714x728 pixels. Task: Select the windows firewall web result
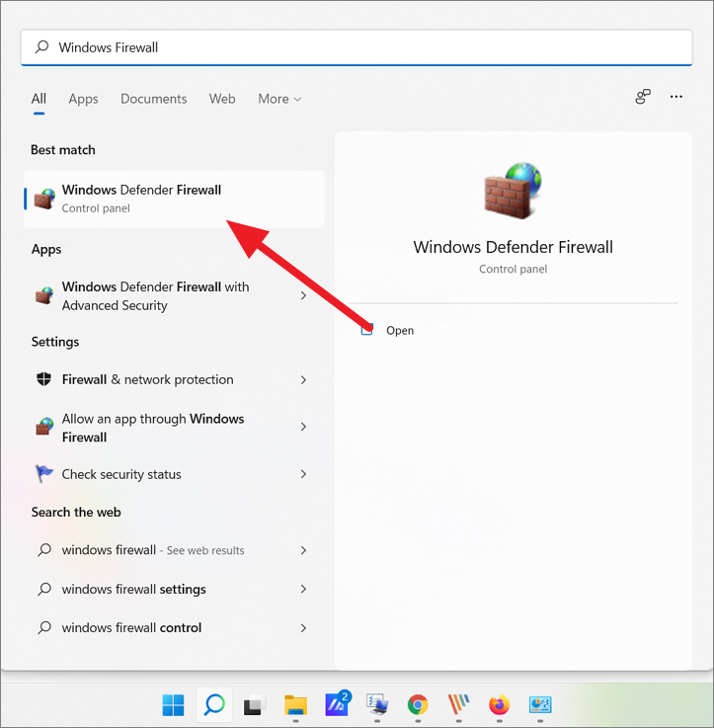pyautogui.click(x=175, y=550)
